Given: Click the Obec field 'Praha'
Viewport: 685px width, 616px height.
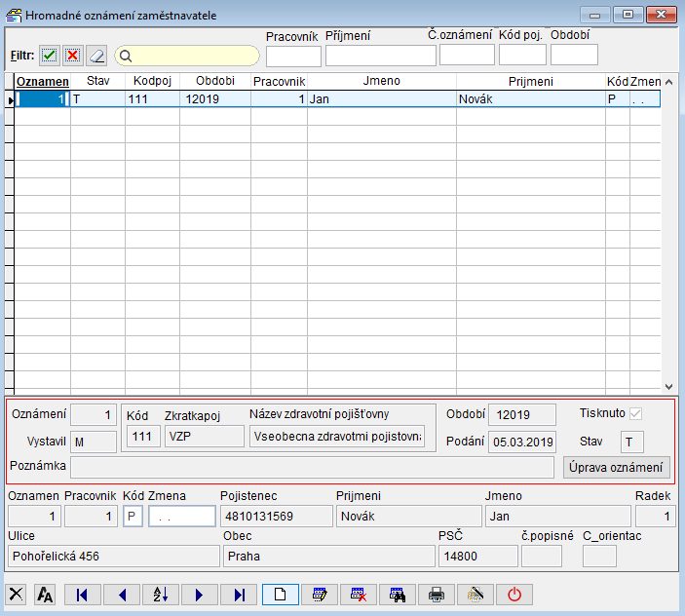Looking at the screenshot, I should click(329, 557).
